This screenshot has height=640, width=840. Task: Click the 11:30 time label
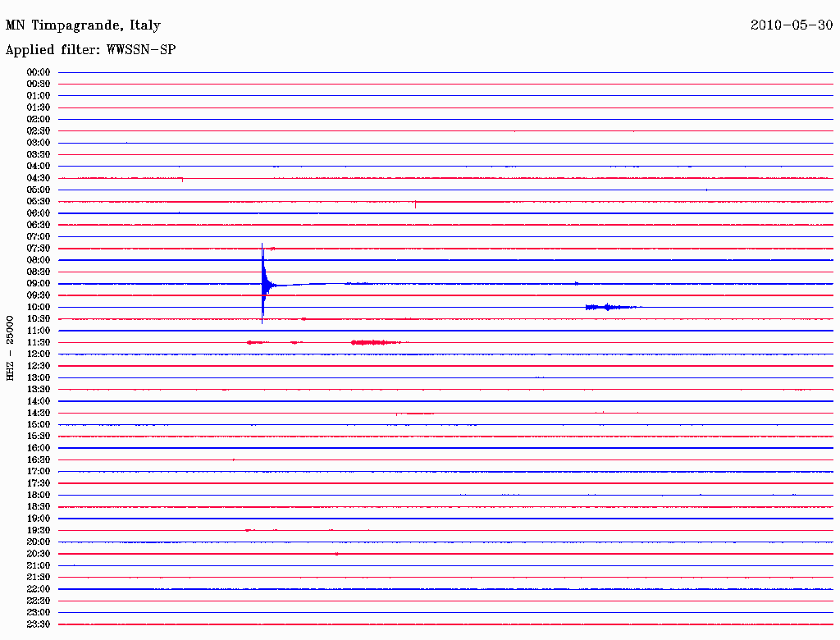click(39, 342)
